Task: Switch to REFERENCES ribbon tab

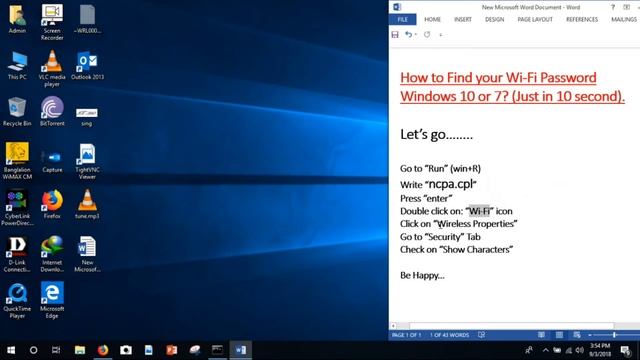Action: [x=582, y=20]
